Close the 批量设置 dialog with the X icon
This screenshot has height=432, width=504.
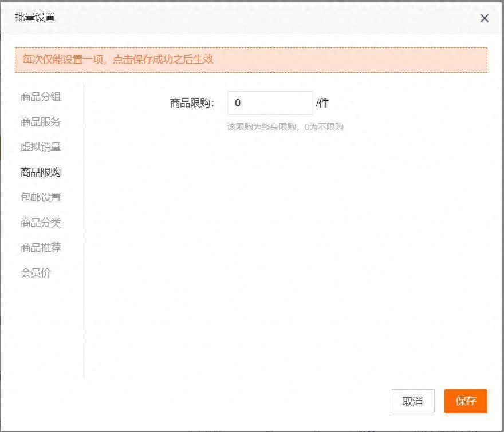point(485,18)
